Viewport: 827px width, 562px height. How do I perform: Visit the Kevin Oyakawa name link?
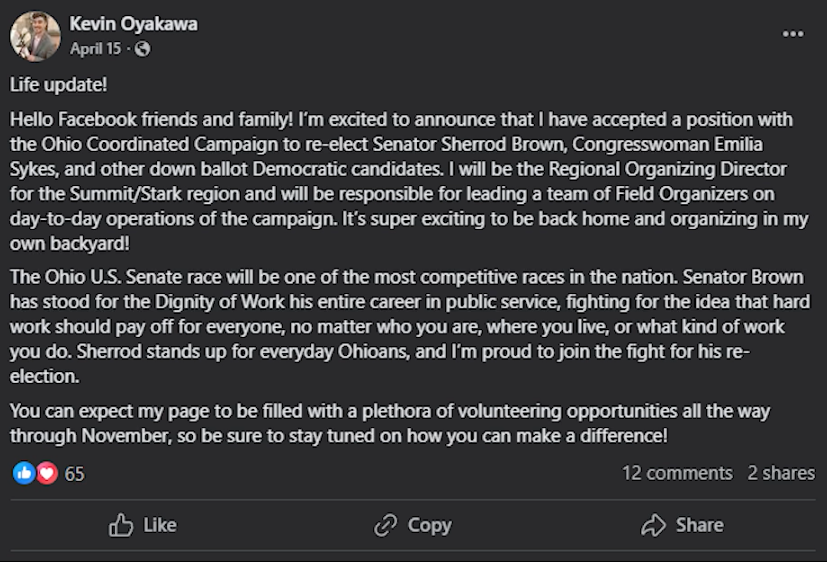pos(133,24)
